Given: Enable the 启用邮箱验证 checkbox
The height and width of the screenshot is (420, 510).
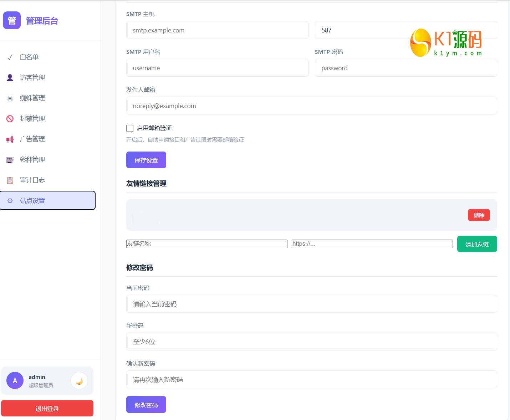Looking at the screenshot, I should 130,128.
